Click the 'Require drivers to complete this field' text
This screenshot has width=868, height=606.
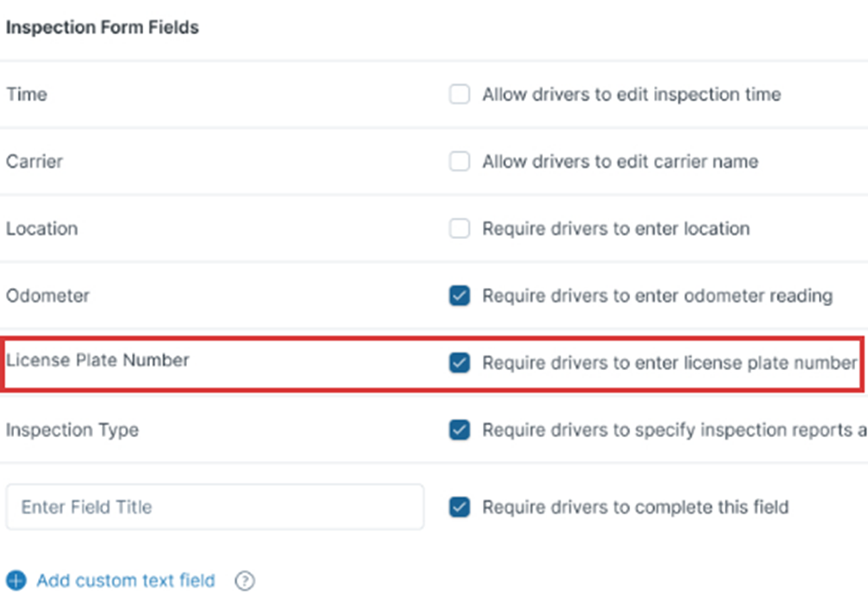pyautogui.click(x=636, y=507)
